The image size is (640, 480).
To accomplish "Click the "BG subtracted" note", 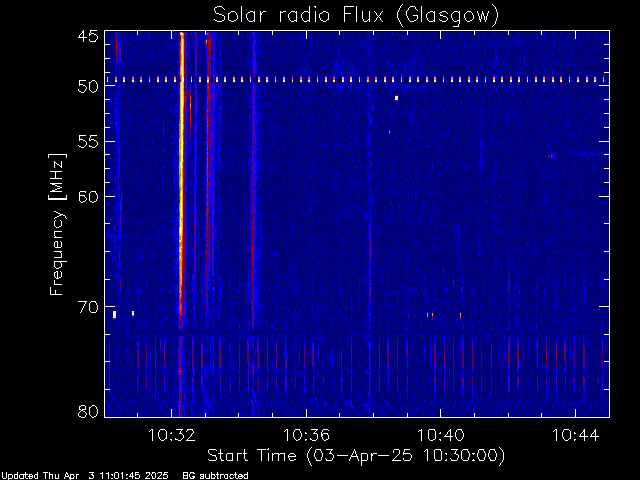I will tap(215, 476).
